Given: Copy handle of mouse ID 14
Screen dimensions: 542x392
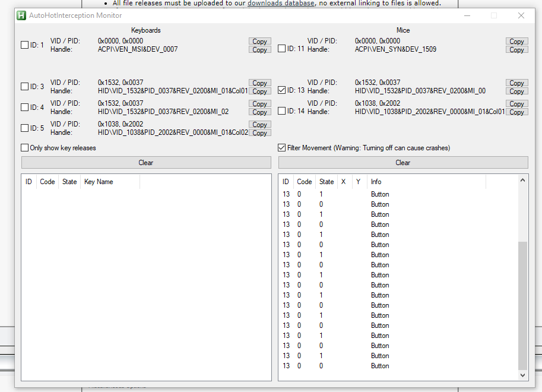Looking at the screenshot, I should (x=516, y=112).
